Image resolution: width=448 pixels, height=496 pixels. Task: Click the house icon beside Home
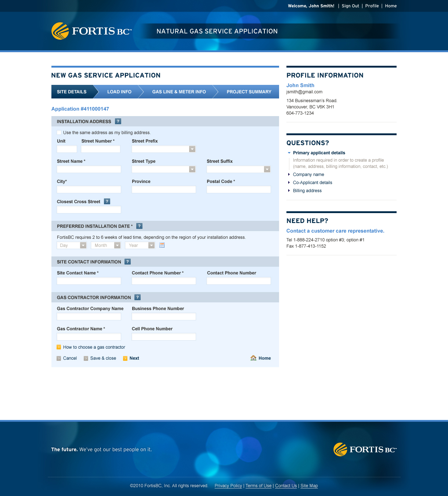253,358
